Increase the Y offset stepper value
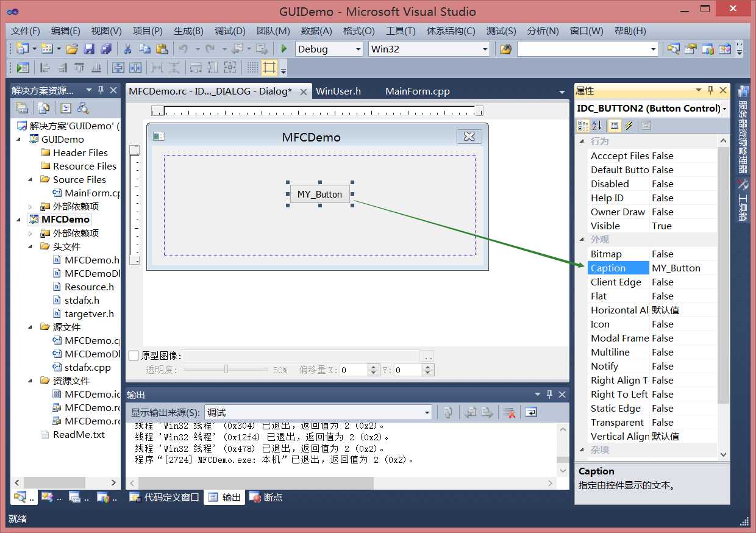756x533 pixels. click(x=428, y=367)
